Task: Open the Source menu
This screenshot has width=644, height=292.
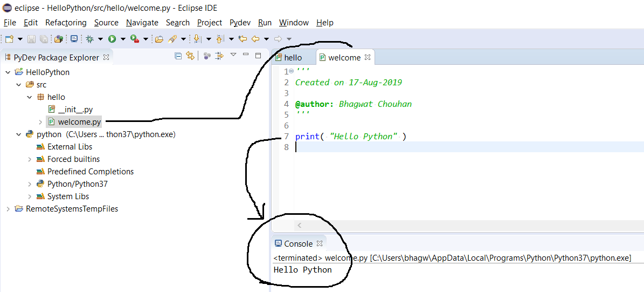Action: tap(106, 23)
